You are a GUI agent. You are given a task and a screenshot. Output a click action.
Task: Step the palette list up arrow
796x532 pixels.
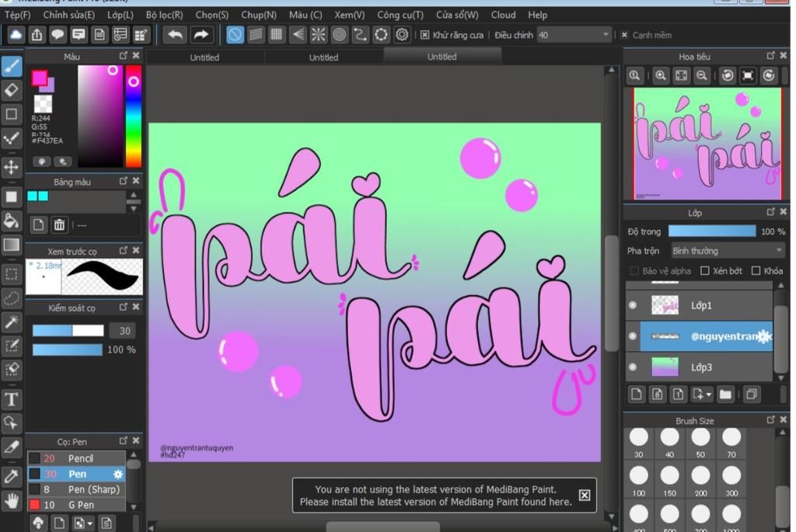coord(134,195)
